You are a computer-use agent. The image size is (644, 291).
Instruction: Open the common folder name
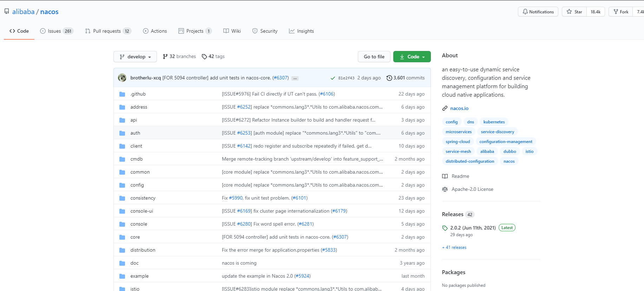coord(140,172)
